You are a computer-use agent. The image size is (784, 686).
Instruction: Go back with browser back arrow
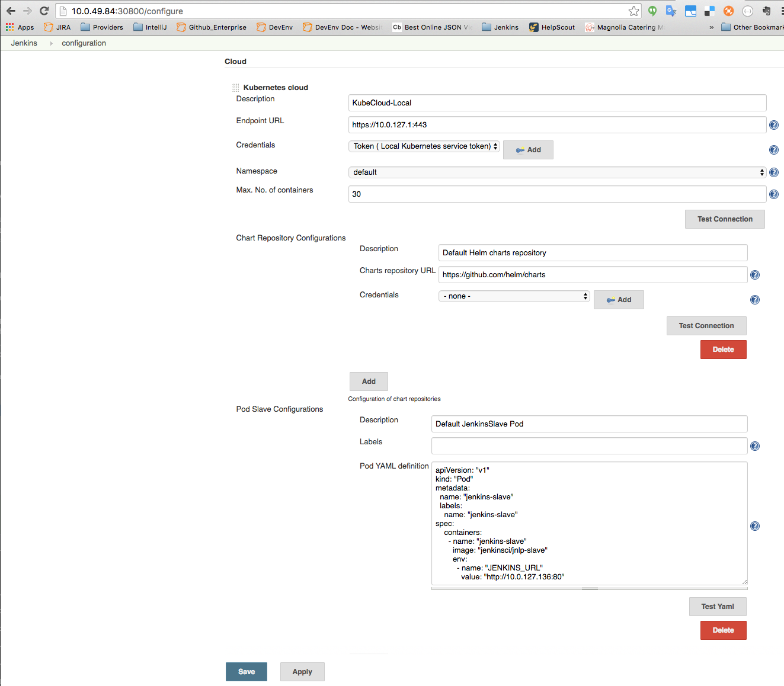tap(11, 11)
